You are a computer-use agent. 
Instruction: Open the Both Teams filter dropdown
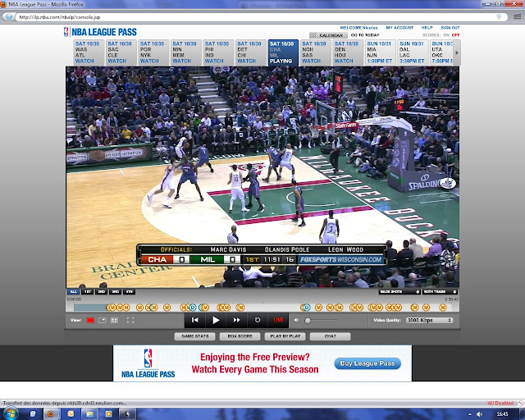click(440, 292)
